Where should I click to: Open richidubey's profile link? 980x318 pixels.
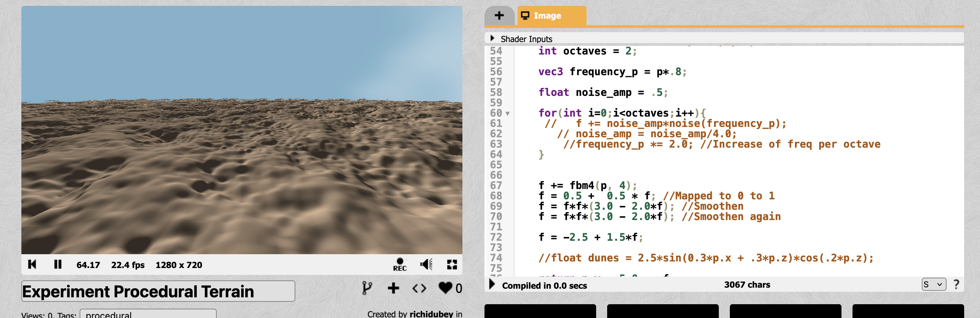click(x=431, y=314)
